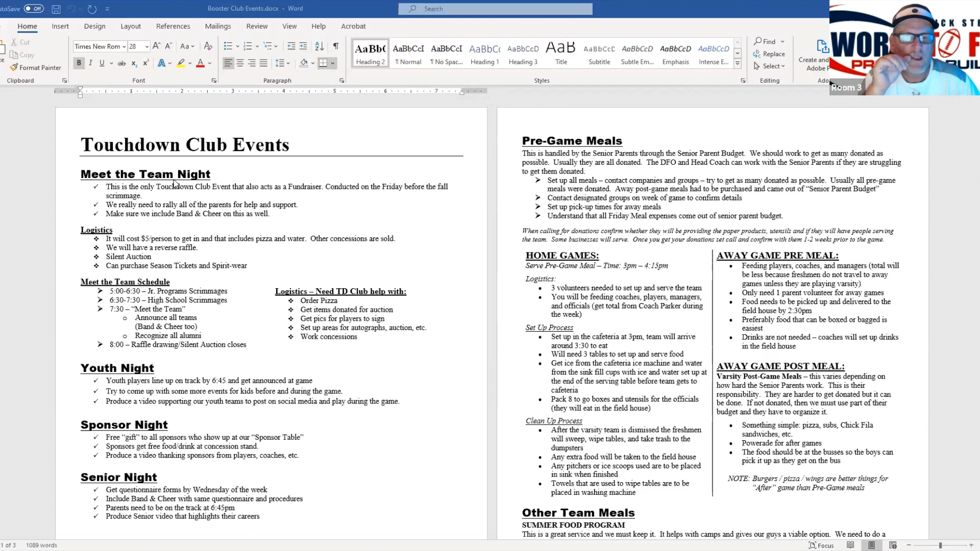
Task: Click the Save icon in title bar
Action: tap(56, 9)
